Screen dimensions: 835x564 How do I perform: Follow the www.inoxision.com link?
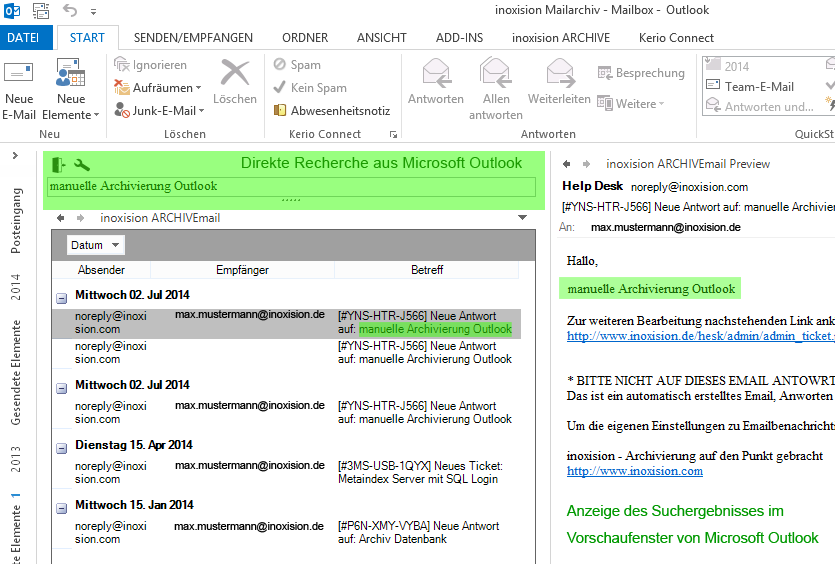point(634,471)
